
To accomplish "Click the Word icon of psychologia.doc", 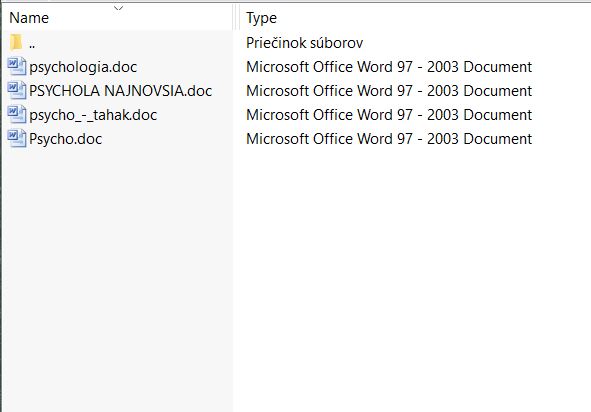I will [x=17, y=66].
